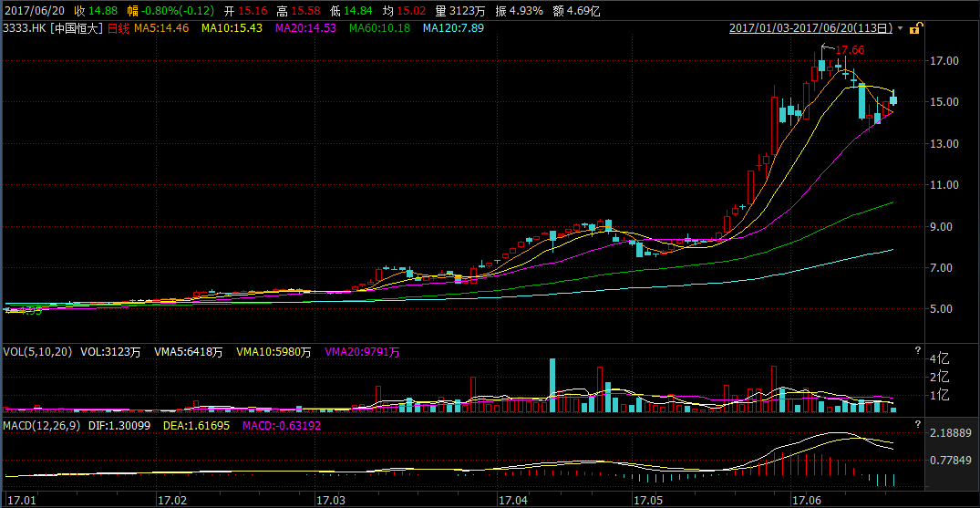Click the low price 14.84
Viewport: 980px width, 508px height.
coord(359,11)
